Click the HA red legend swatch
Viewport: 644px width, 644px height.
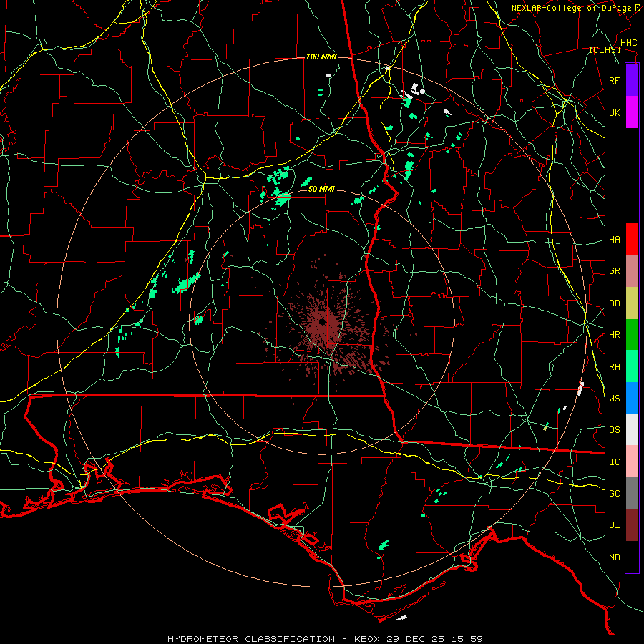click(632, 239)
